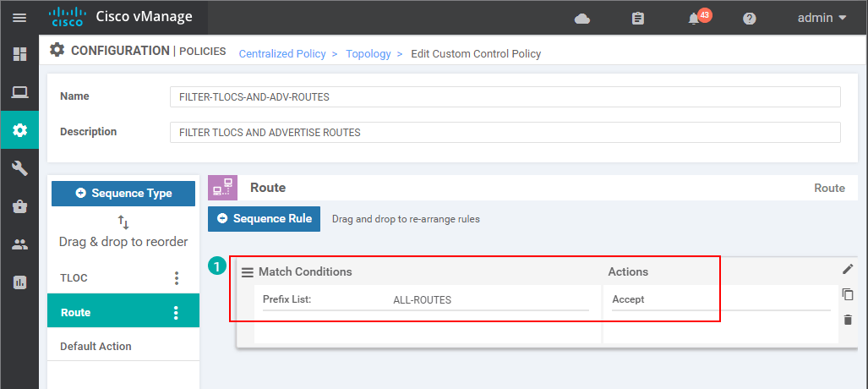Click the Route label at right header
Viewport: 868px width, 389px height.
[x=829, y=189]
